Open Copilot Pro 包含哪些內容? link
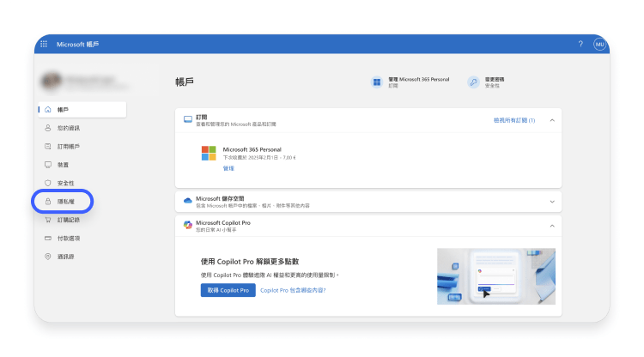 click(x=293, y=290)
